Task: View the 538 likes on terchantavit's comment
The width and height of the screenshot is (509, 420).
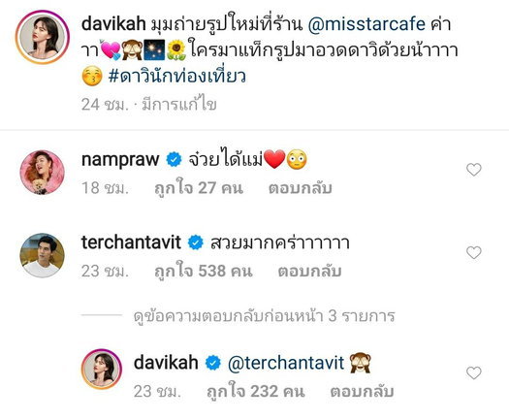Action: click(x=204, y=271)
